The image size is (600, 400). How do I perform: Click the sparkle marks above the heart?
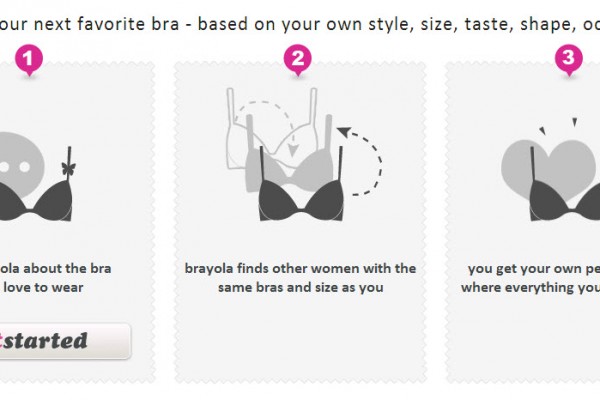(555, 127)
